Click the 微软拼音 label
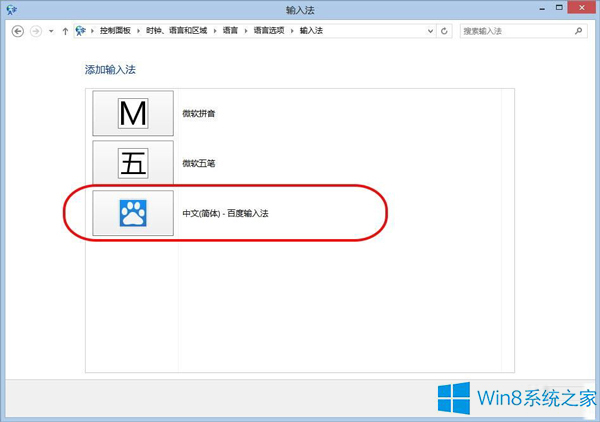Image resolution: width=600 pixels, height=422 pixels. click(199, 114)
